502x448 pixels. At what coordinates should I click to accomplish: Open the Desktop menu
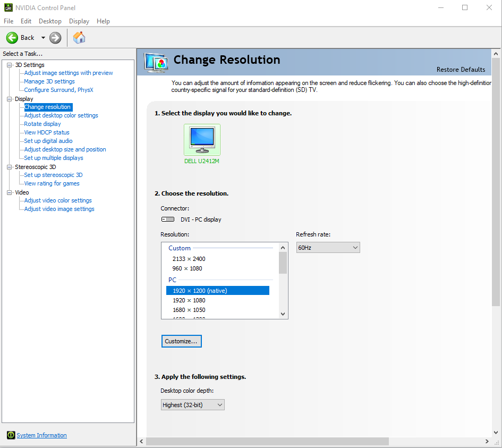click(50, 21)
